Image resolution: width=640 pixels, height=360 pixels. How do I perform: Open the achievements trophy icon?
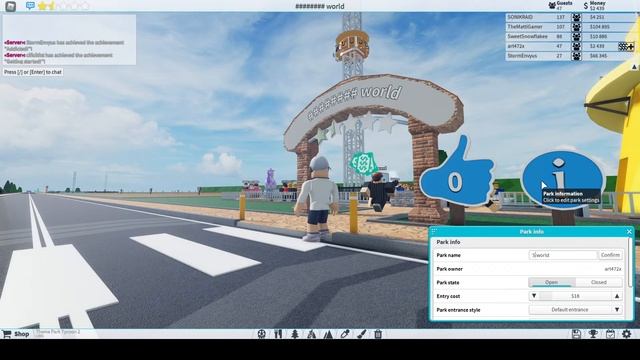click(x=593, y=334)
